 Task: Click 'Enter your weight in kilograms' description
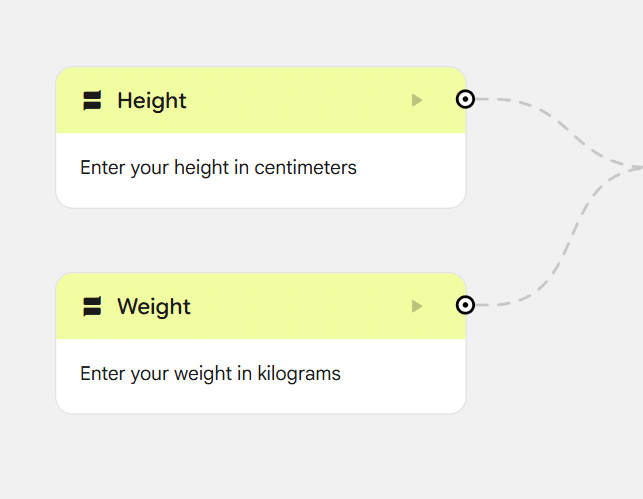point(210,373)
